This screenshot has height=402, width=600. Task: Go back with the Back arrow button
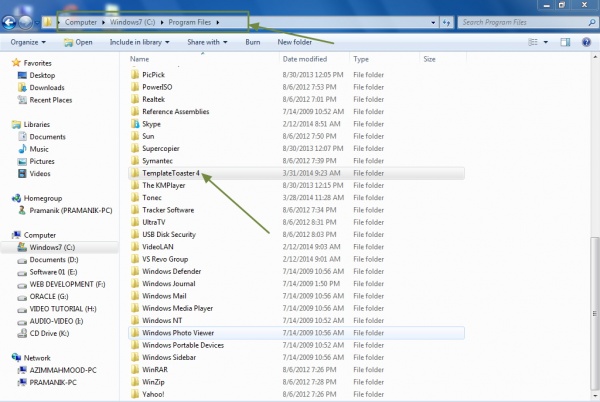(x=9, y=23)
